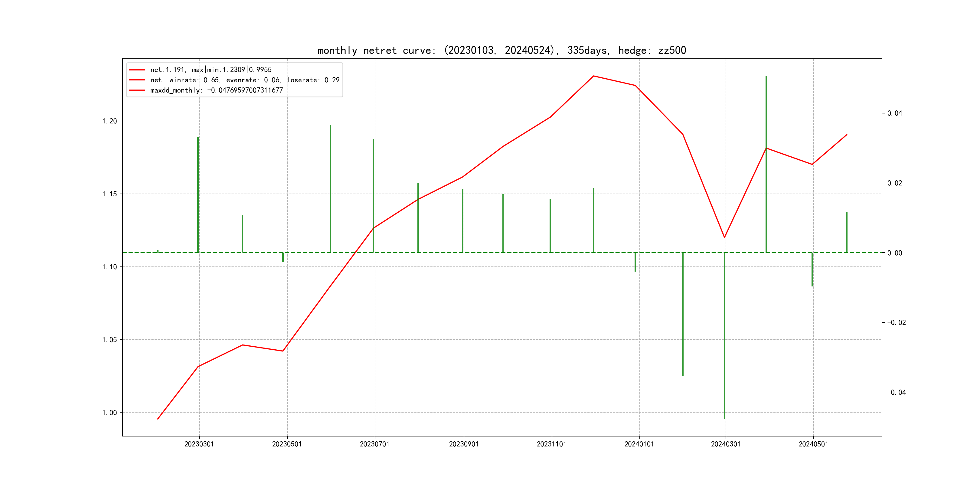This screenshot has height=490, width=980.
Task: Click the 0.00 right-axis tick label
Action: coord(894,253)
